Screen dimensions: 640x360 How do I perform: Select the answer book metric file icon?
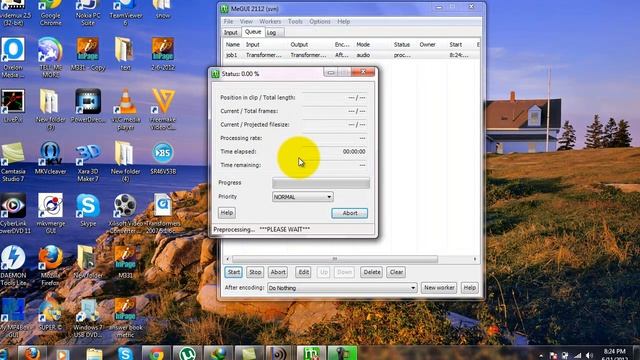click(125, 318)
